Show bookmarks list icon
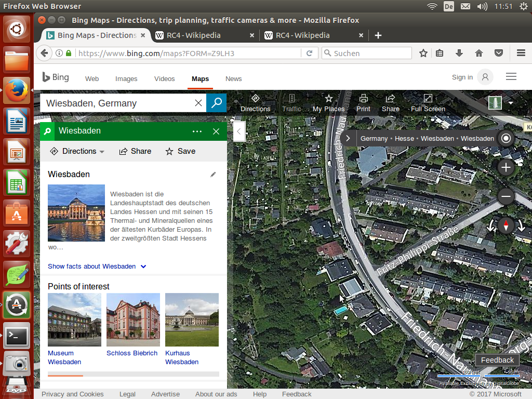 click(x=440, y=54)
